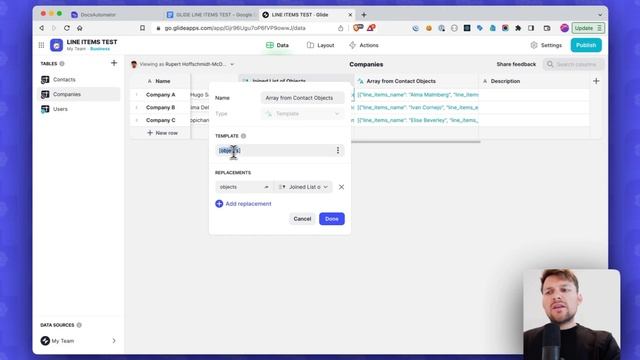
Task: Switch to the Layout tab
Action: 320,45
